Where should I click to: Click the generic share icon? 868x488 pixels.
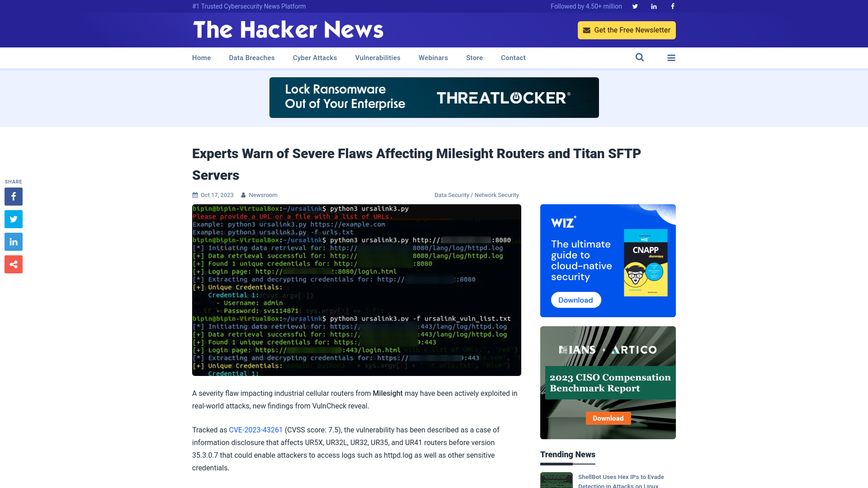(x=13, y=264)
